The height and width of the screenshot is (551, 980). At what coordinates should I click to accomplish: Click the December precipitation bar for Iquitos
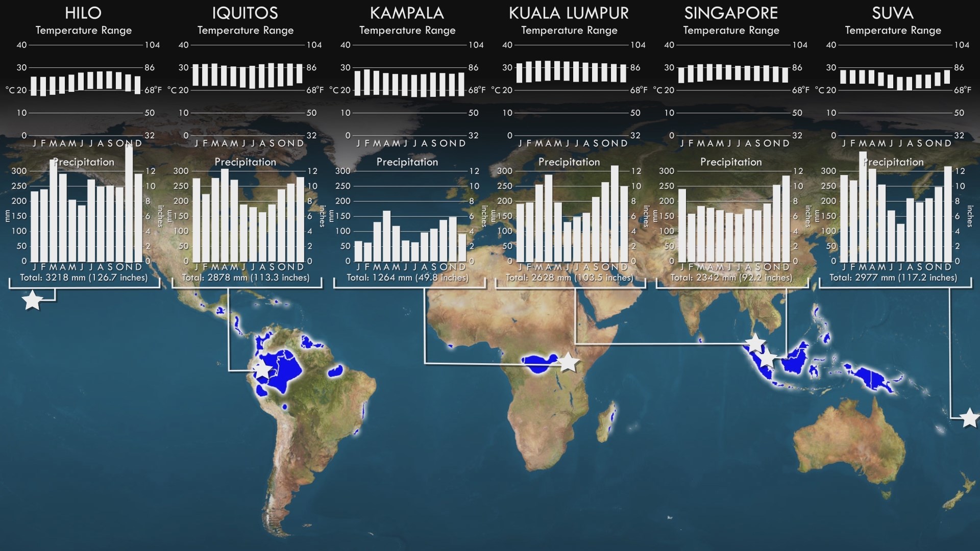pos(301,219)
